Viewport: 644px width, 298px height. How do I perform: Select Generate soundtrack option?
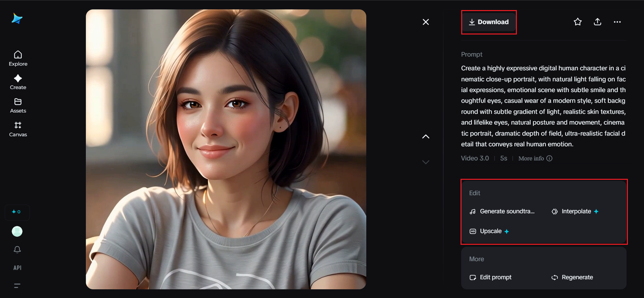pyautogui.click(x=502, y=212)
